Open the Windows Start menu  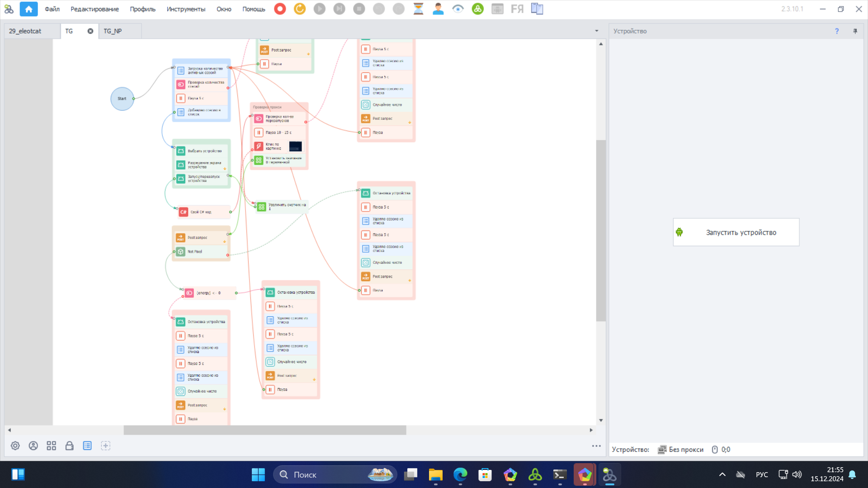(x=258, y=474)
